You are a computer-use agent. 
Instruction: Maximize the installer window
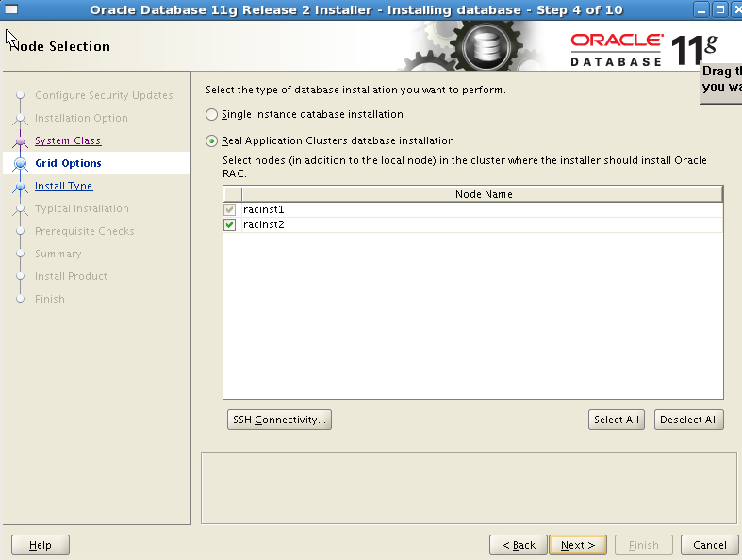(719, 9)
